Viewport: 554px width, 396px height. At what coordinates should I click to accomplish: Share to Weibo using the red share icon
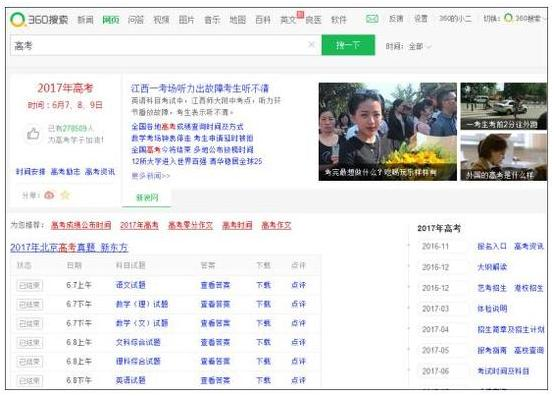point(49,195)
